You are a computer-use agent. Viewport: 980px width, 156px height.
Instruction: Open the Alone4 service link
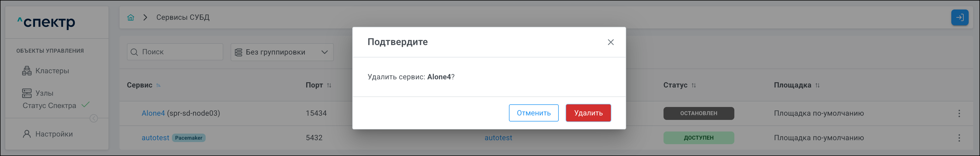point(153,113)
